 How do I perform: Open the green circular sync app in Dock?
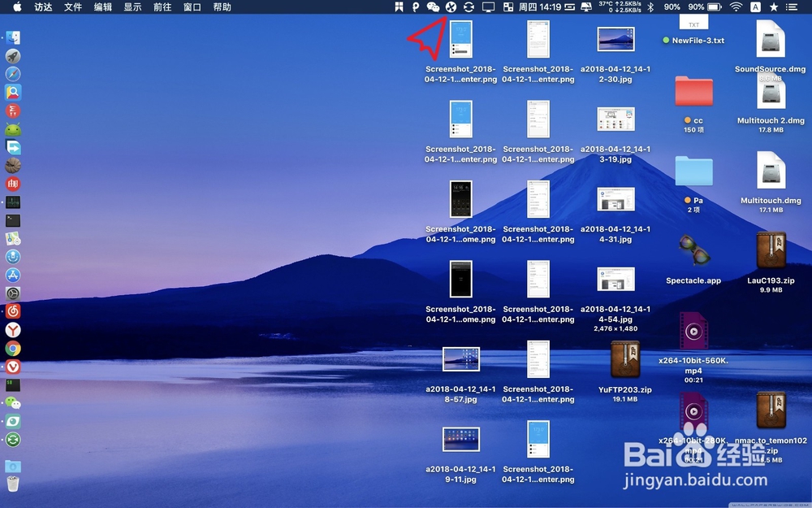click(x=13, y=440)
